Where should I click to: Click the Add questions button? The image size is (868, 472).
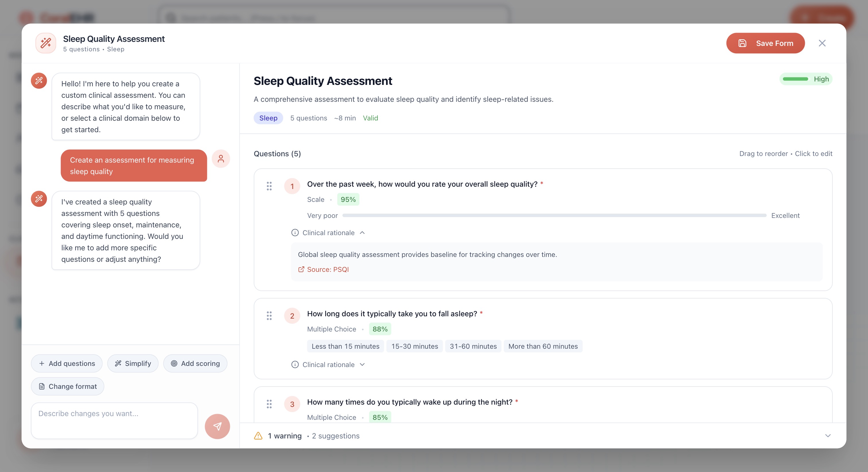point(66,364)
